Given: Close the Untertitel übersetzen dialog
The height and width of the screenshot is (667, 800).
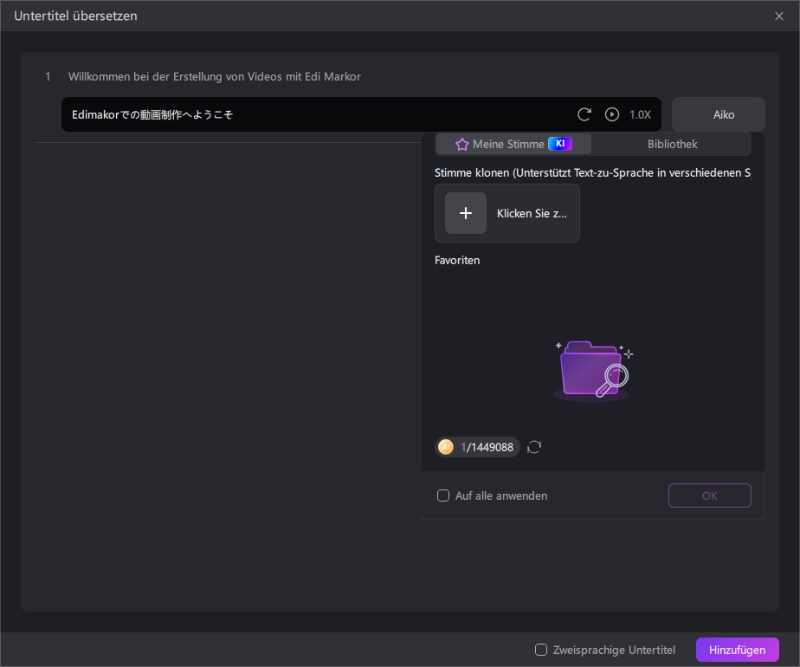Looking at the screenshot, I should tap(779, 16).
